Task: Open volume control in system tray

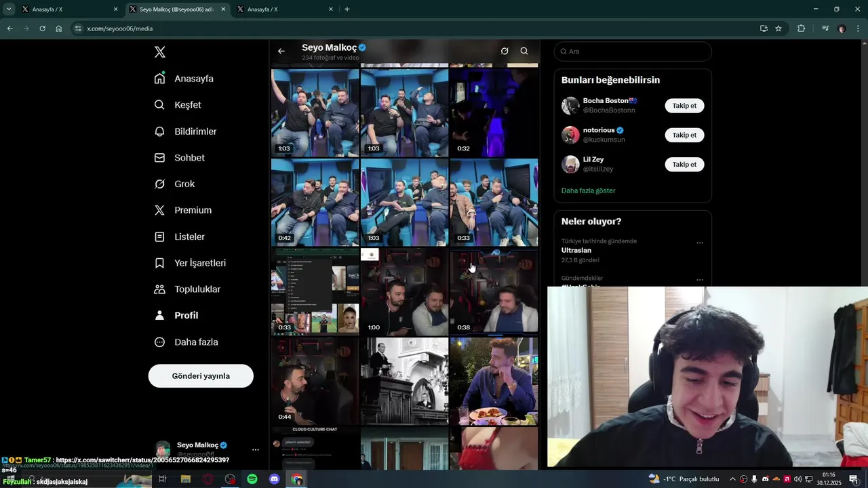Action: (797, 479)
